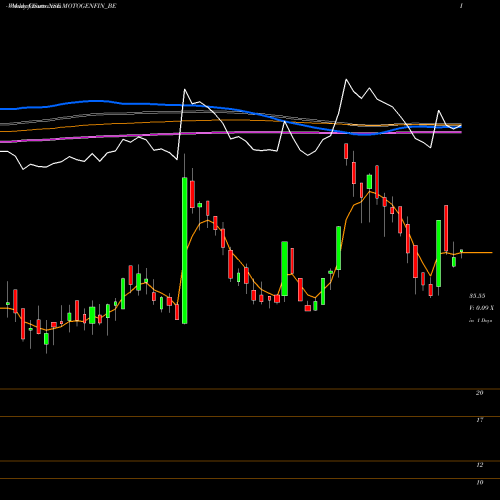The height and width of the screenshot is (500, 500).
Task: Click the volume label 'V: 0.09 X'
Action: coord(481,308)
